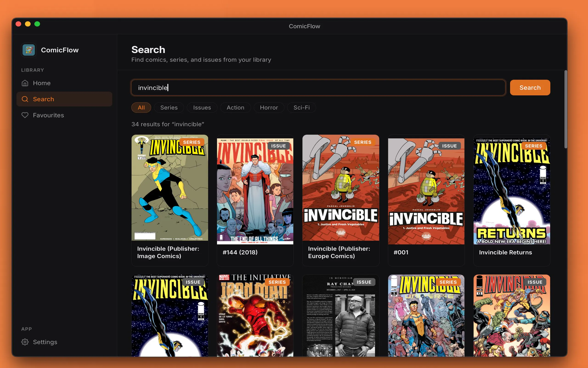Click title 'Invincible (Publisher: Image Comics)'
This screenshot has width=588, height=368.
pos(168,252)
